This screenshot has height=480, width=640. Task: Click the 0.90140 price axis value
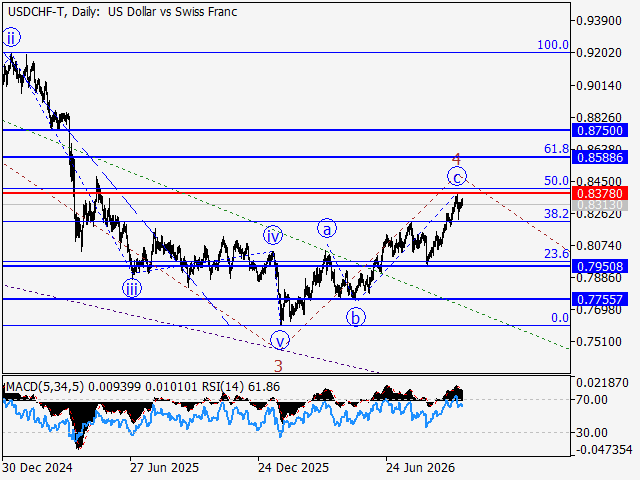tap(599, 86)
